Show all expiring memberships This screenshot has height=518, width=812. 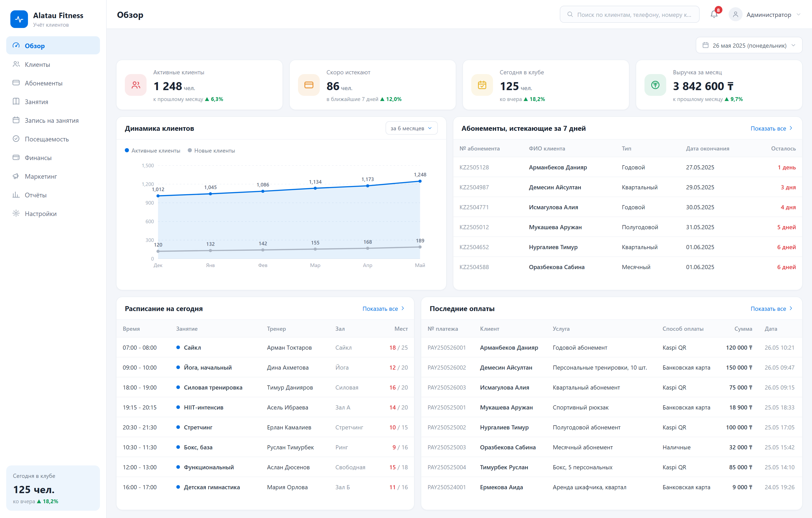772,128
